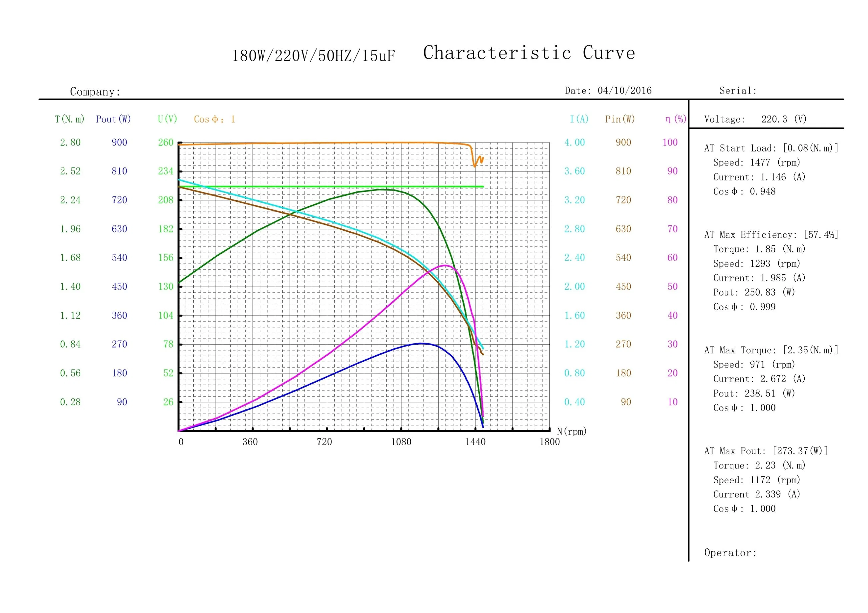
Task: Click the "Date: 04/10/2016" text
Action: (608, 91)
